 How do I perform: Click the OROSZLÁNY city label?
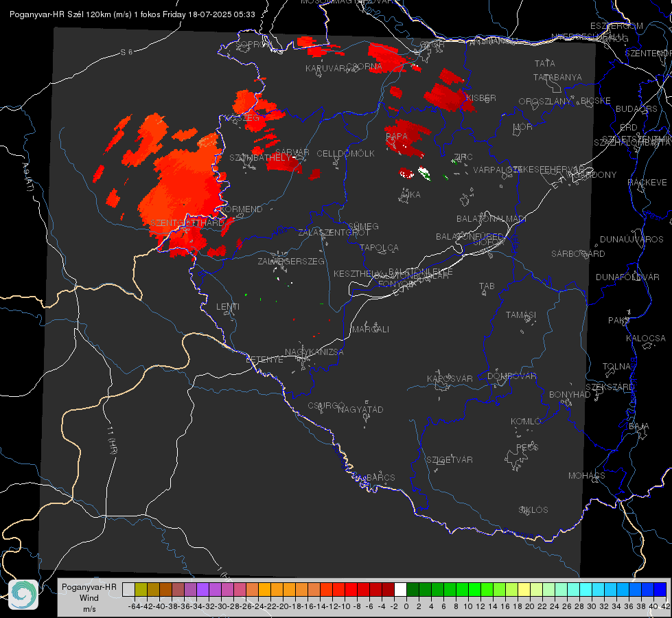point(545,102)
